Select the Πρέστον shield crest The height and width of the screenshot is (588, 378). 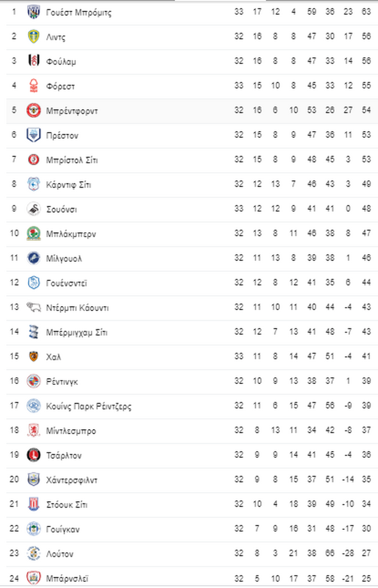pos(34,135)
